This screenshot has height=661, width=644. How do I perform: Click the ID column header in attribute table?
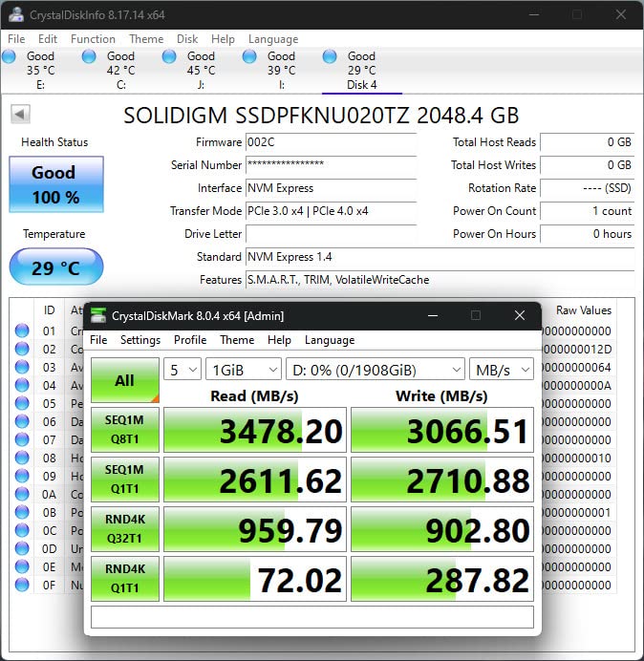[49, 310]
